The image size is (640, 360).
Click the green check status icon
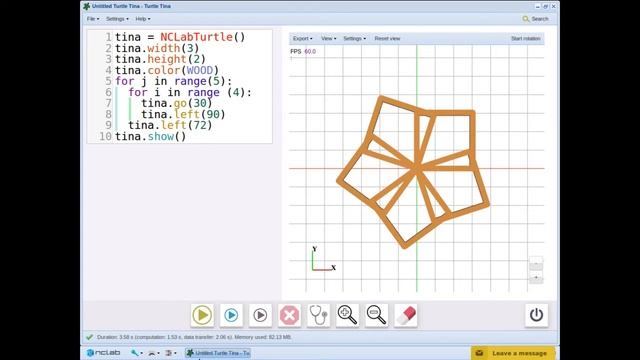(89, 337)
